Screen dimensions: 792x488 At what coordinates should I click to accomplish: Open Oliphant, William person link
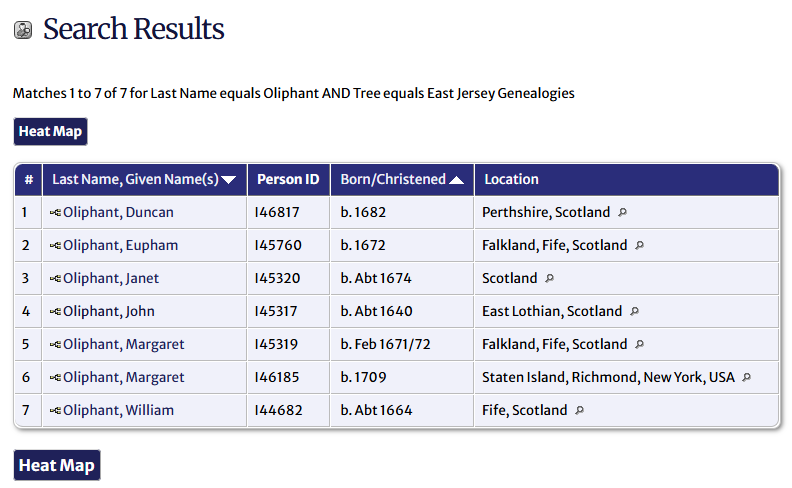(x=118, y=411)
